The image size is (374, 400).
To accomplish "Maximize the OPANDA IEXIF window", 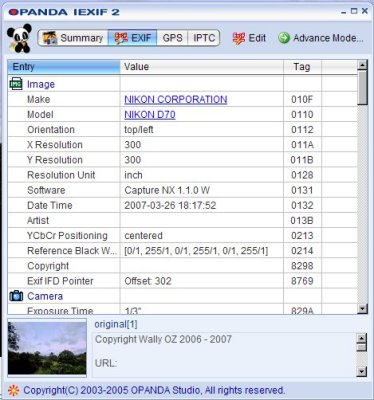I will 354,11.
